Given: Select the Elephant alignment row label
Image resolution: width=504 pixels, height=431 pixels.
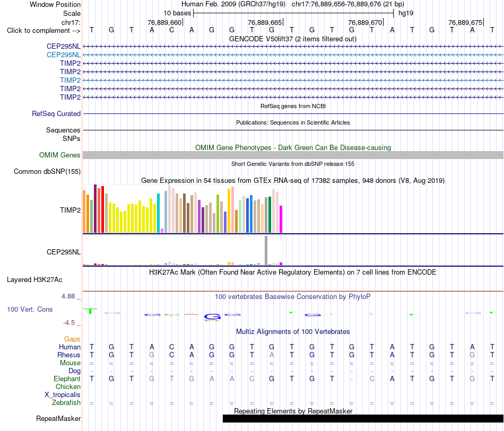Looking at the screenshot, I should pos(67,379).
